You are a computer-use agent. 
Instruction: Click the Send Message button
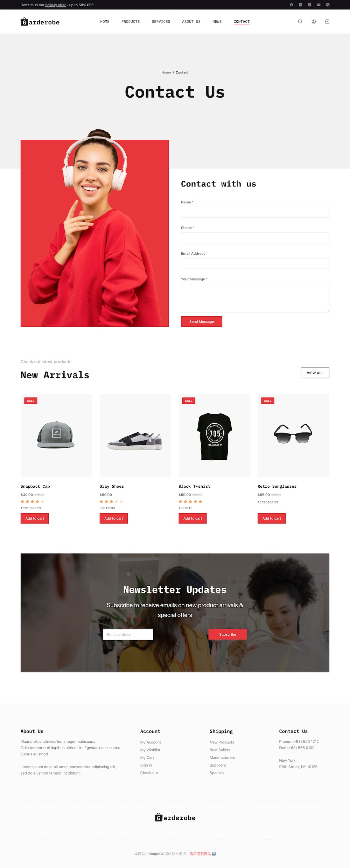tap(202, 322)
